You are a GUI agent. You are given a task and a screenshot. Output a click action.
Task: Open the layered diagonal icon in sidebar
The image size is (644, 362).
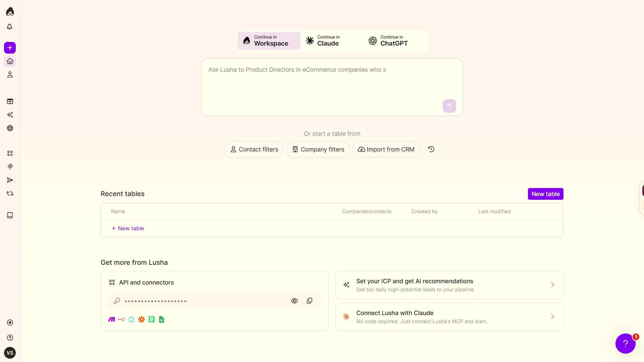[x=10, y=167]
